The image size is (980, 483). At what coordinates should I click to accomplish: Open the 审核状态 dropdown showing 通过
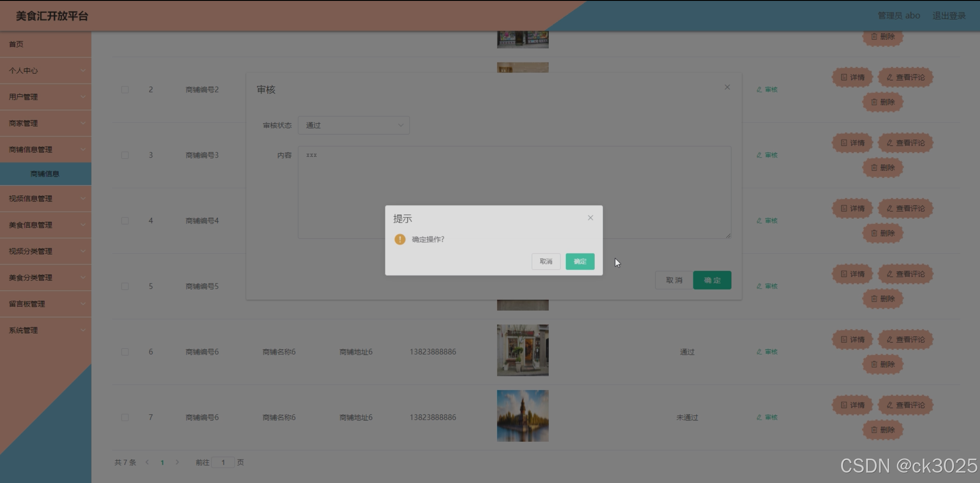click(x=354, y=125)
